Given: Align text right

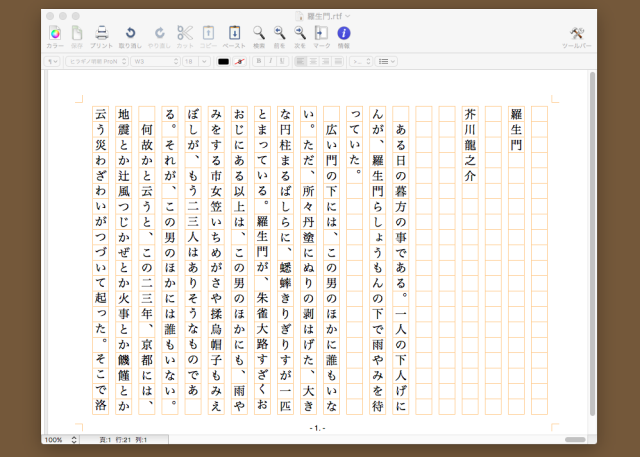Looking at the screenshot, I should click(x=326, y=62).
